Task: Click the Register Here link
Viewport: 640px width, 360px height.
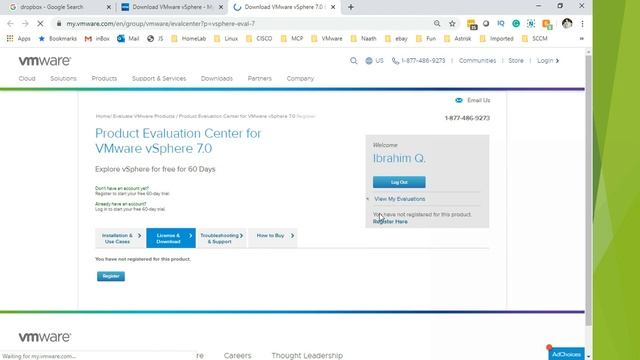Action: pyautogui.click(x=390, y=222)
